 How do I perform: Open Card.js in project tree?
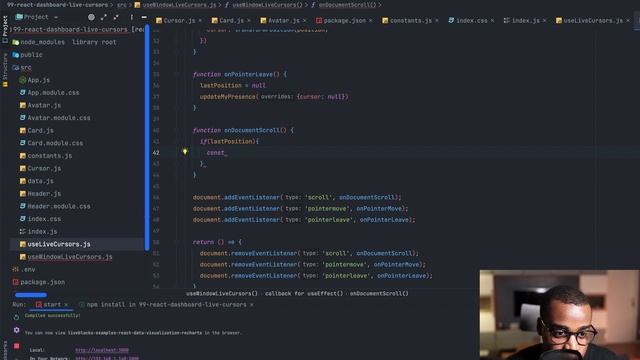coord(40,131)
